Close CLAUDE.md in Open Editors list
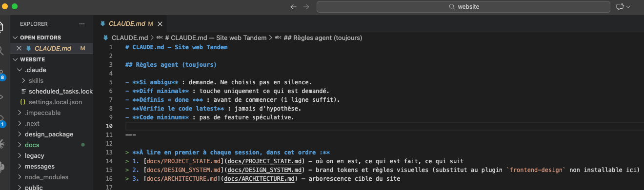The image size is (644, 190). (x=19, y=48)
